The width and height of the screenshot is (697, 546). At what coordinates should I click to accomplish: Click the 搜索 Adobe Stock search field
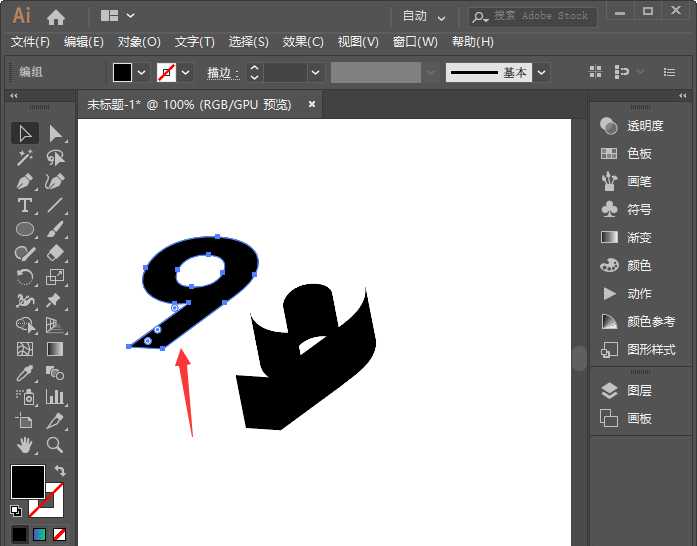(542, 16)
